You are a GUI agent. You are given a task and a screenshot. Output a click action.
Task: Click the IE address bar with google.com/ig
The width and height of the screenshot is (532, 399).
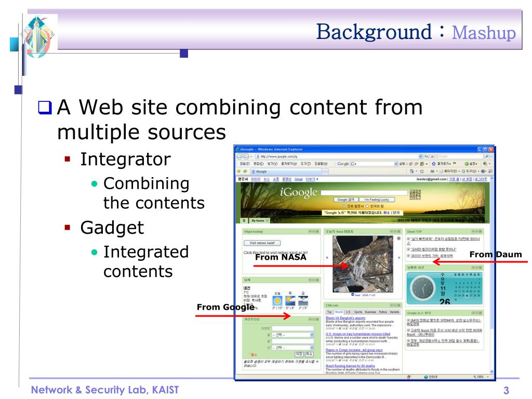[336, 156]
